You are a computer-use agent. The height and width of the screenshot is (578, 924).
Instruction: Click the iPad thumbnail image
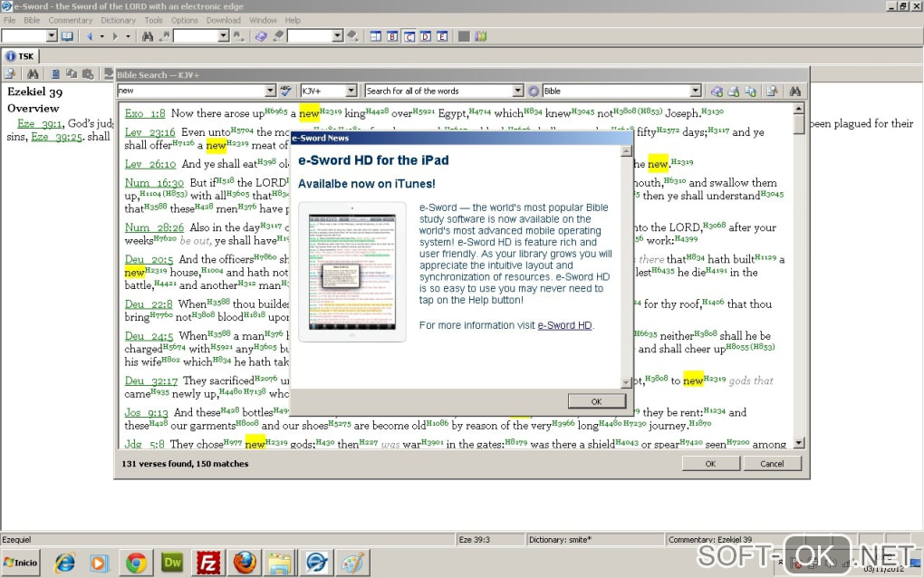(x=352, y=272)
